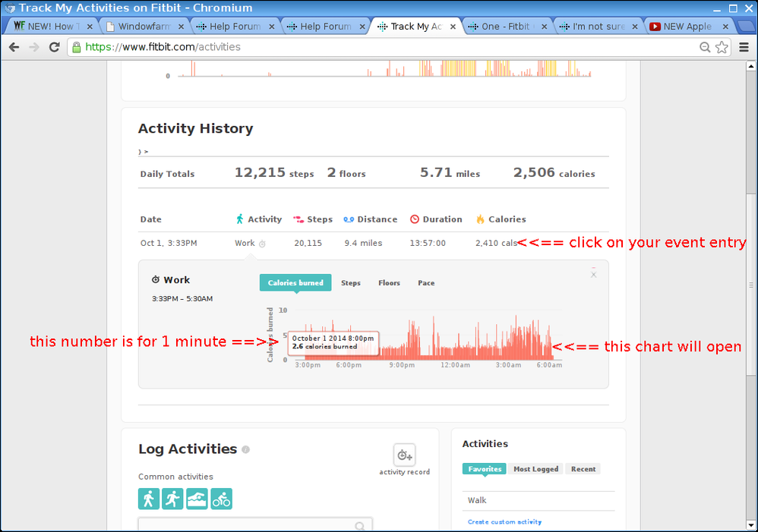The width and height of the screenshot is (758, 532).
Task: Click the Activity History heading
Action: [196, 128]
